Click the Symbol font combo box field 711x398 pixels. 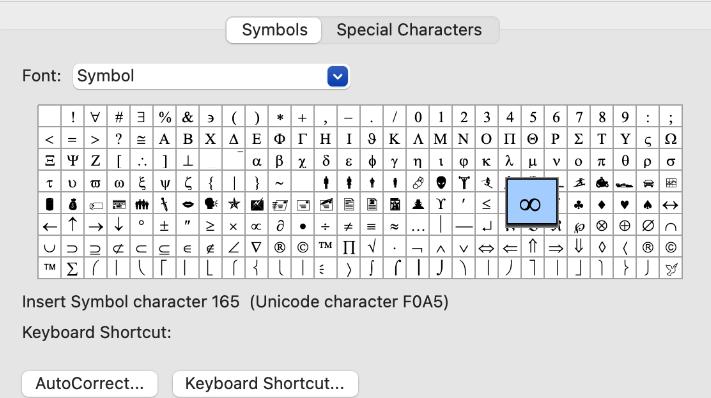pyautogui.click(x=211, y=76)
